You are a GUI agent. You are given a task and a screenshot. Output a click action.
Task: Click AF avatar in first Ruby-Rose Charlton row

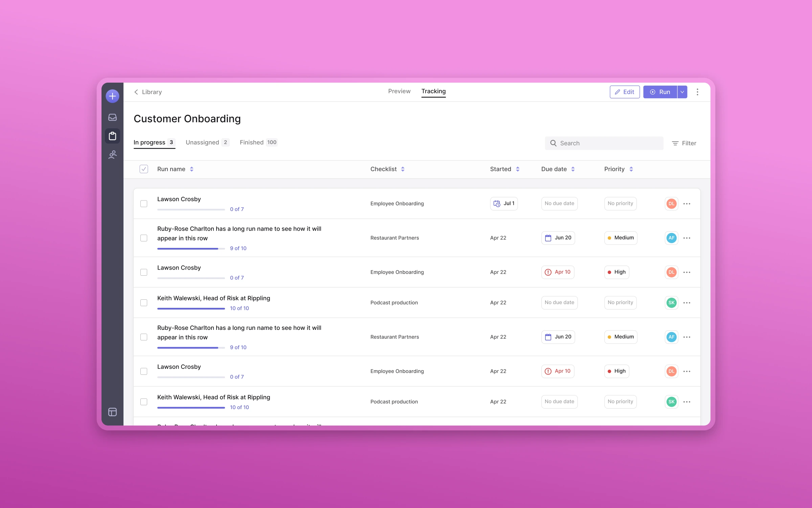pyautogui.click(x=671, y=238)
